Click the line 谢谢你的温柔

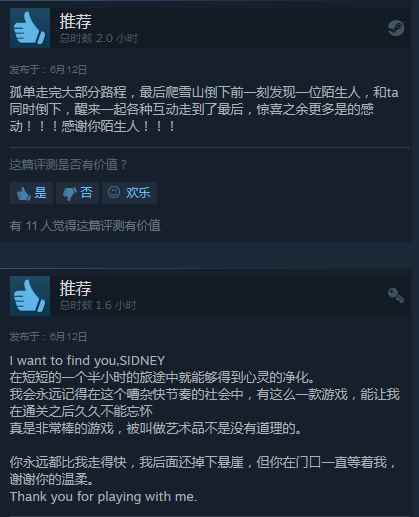point(51,480)
